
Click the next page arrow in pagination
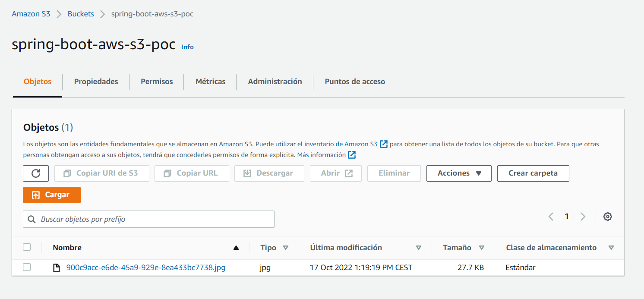pos(583,217)
